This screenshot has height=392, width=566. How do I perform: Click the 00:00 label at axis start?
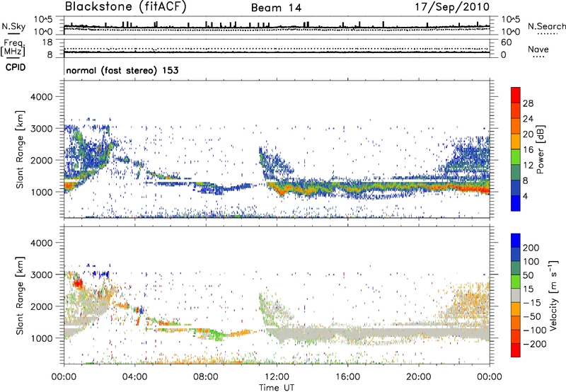[x=64, y=377]
